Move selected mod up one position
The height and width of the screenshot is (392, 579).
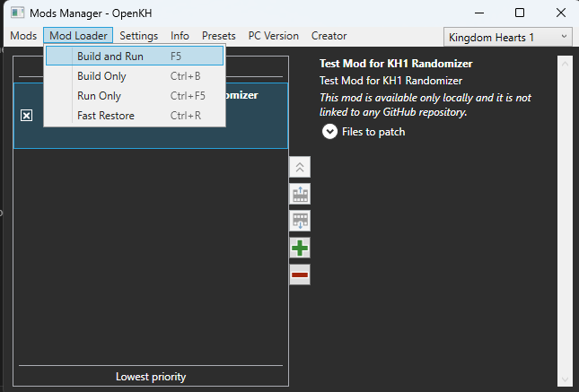(300, 194)
